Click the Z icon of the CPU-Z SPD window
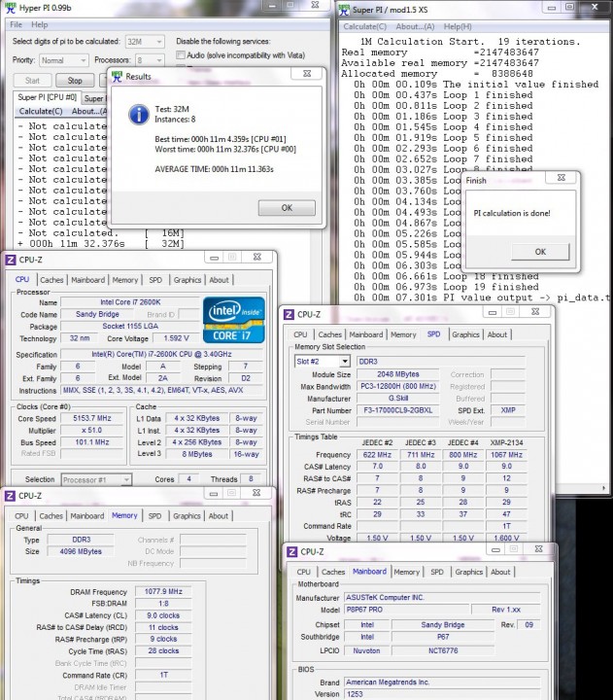613x700 pixels. 289,314
